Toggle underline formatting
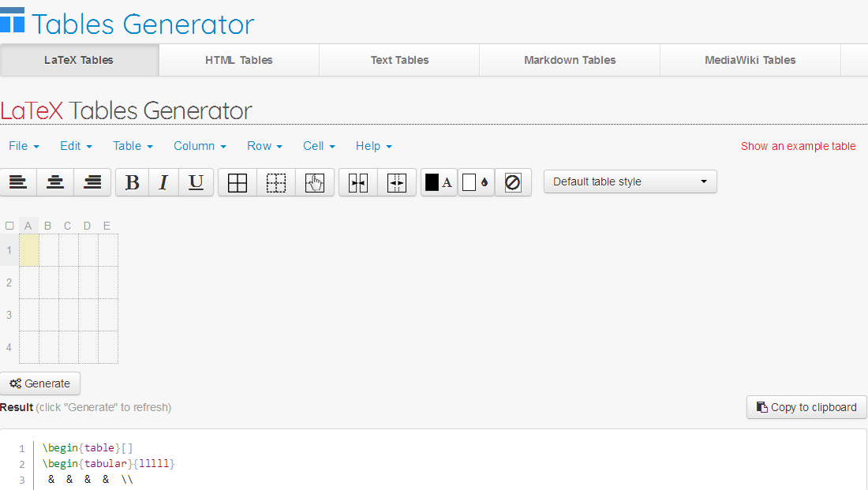This screenshot has width=868, height=490. coord(196,182)
